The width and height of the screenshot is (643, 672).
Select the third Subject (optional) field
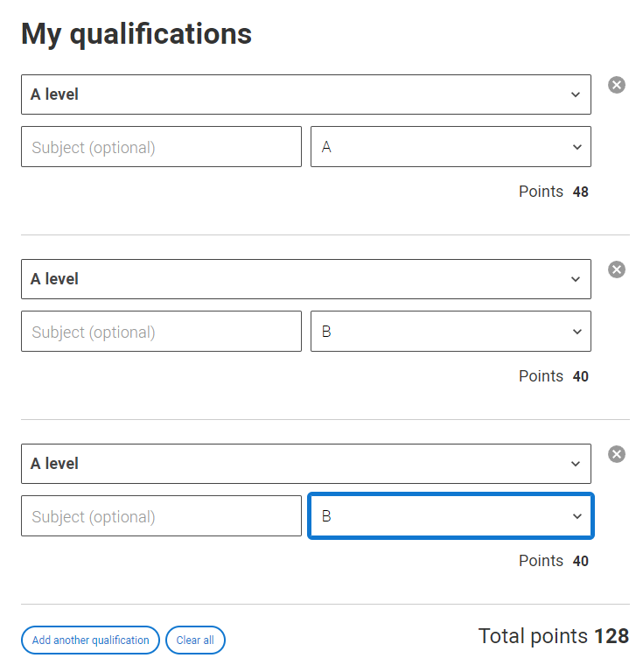click(x=161, y=516)
